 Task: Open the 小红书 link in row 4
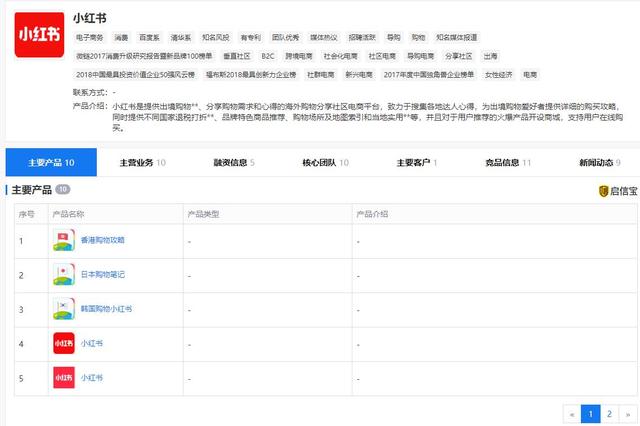[x=91, y=343]
